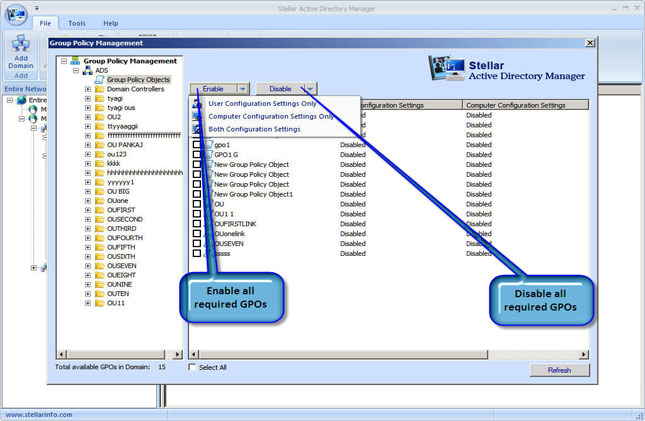
Task: Click the OUTHIRD folder icon
Action: 99,228
